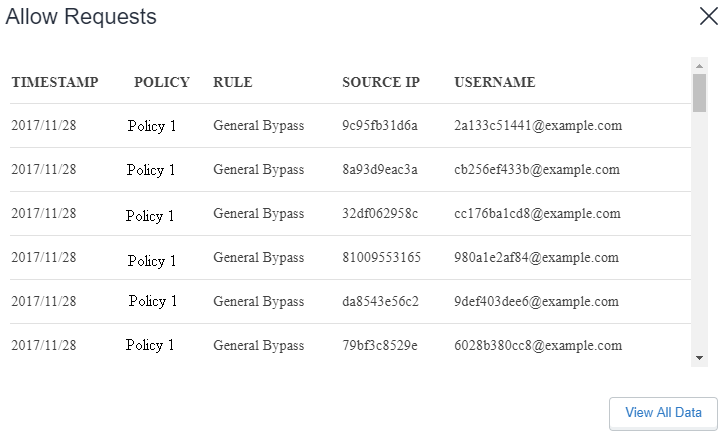
Task: Select row with source IP 81009553165
Action: (x=350, y=258)
